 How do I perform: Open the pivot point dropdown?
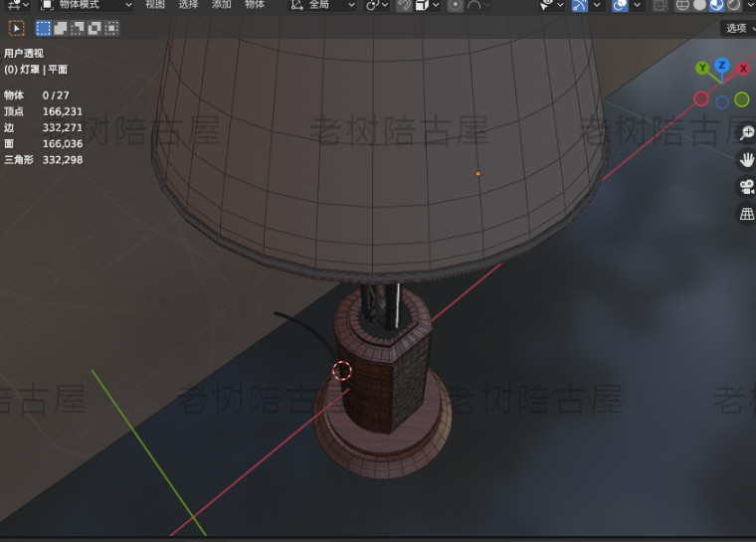tap(377, 5)
